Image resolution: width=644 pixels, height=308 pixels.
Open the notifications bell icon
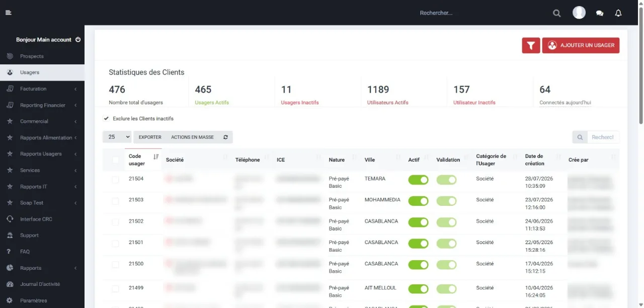pyautogui.click(x=618, y=13)
